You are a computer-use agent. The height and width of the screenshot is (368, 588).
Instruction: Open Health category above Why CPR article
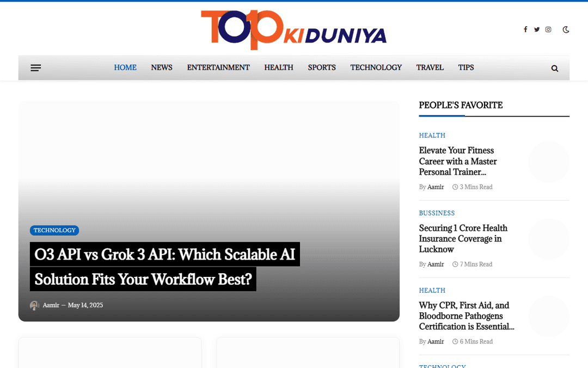432,290
